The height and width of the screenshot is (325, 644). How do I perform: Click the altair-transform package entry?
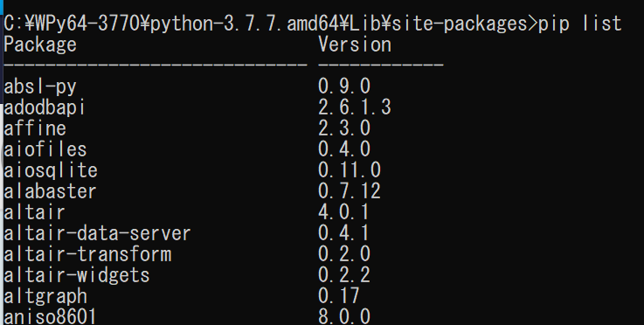(87, 254)
